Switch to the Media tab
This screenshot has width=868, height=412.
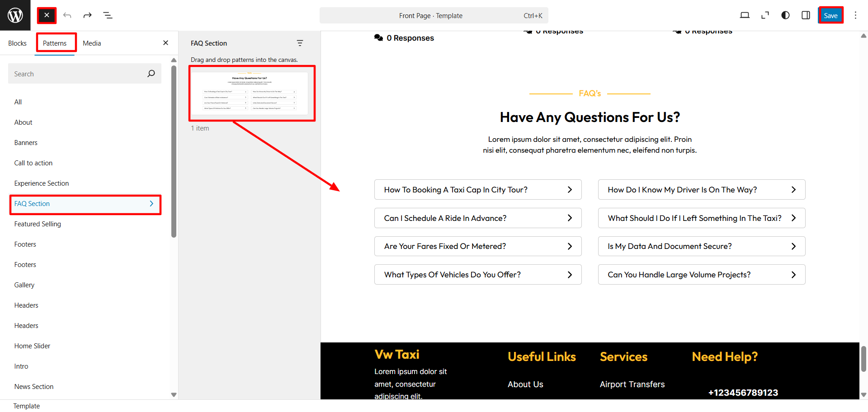(x=92, y=43)
